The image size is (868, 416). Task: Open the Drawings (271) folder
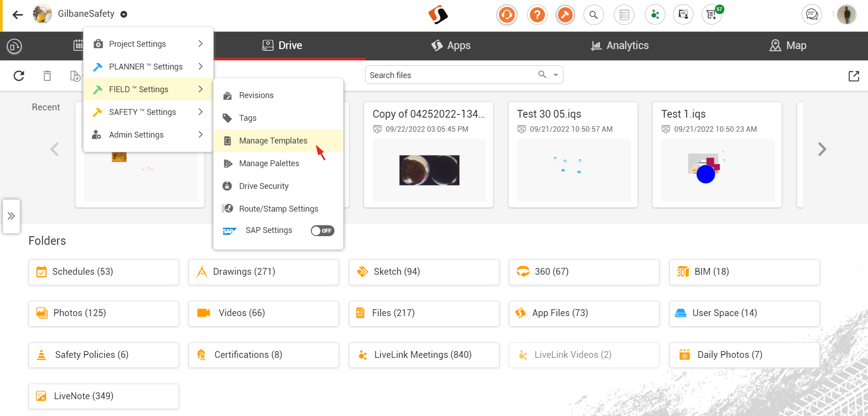coord(264,272)
